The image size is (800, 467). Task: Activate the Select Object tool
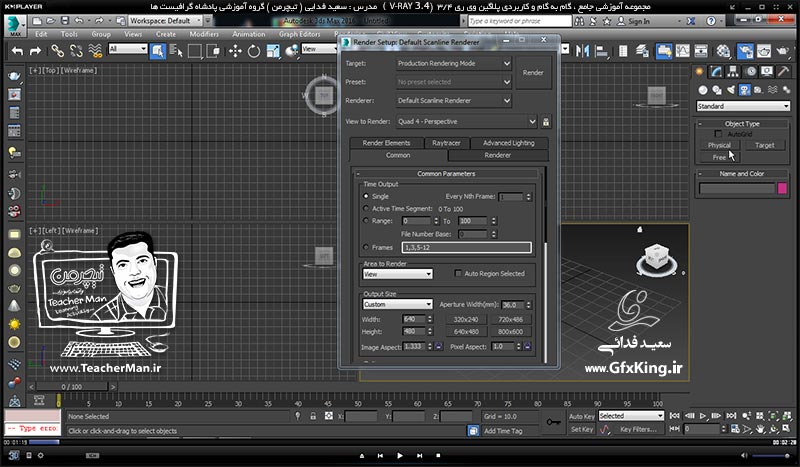[x=157, y=51]
